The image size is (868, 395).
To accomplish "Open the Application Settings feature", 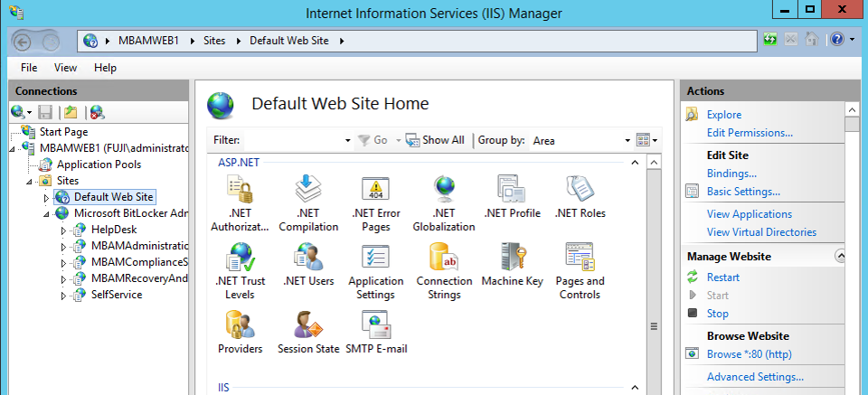I will pyautogui.click(x=376, y=271).
